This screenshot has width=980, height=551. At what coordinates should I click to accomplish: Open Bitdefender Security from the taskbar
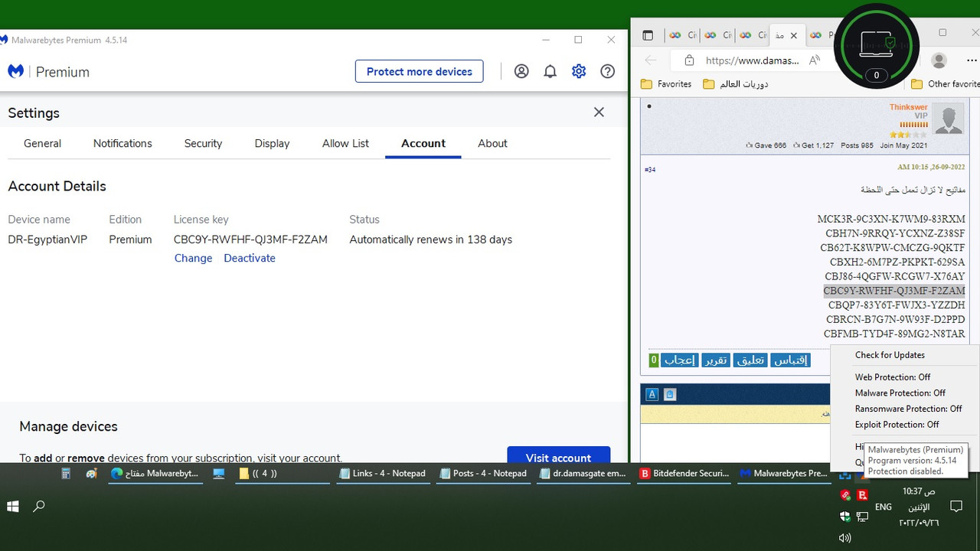tap(684, 474)
